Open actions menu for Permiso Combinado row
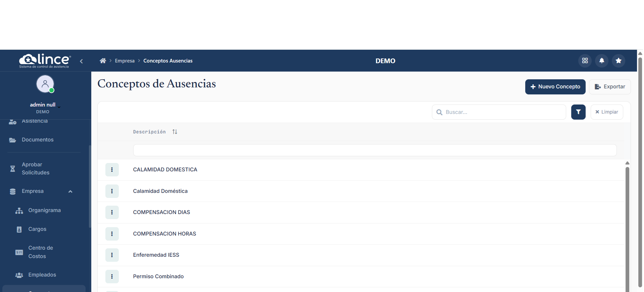644x292 pixels. [112, 277]
